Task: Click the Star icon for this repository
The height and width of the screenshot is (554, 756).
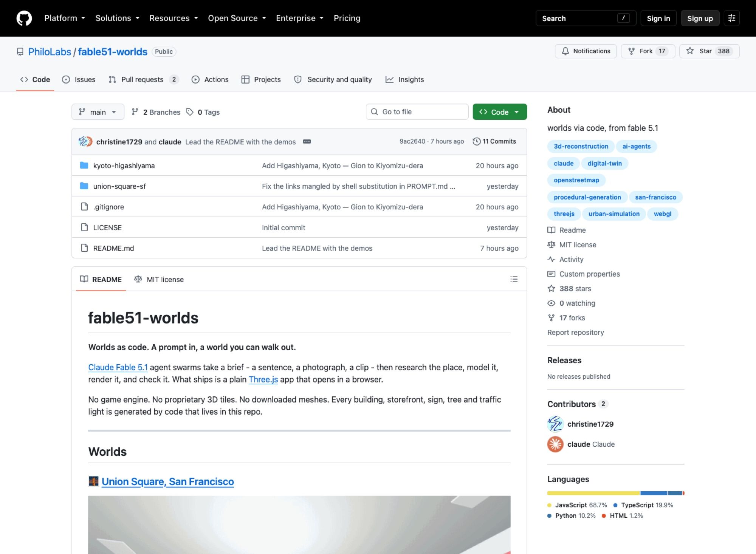Action: [690, 51]
